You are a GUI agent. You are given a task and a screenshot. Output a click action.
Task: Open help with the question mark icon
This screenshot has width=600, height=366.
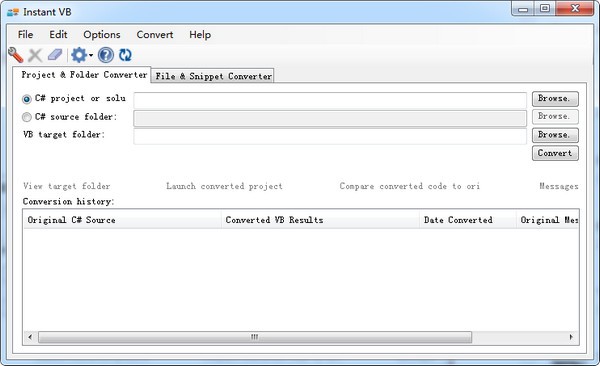pos(106,55)
